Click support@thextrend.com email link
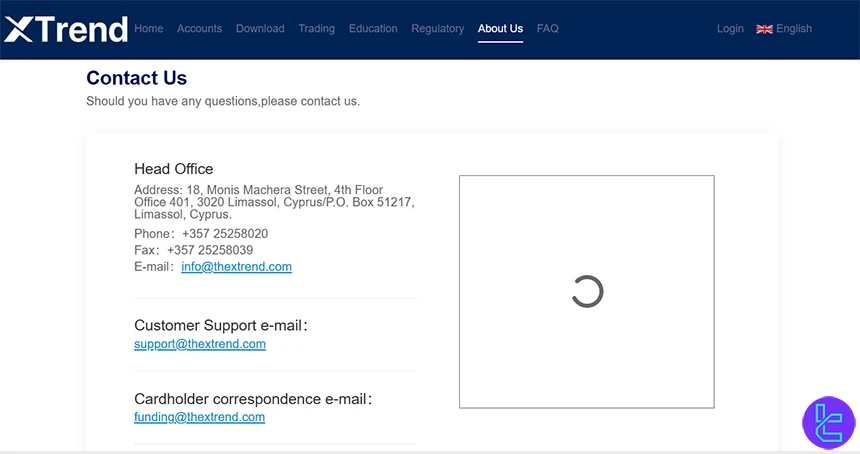 200,344
